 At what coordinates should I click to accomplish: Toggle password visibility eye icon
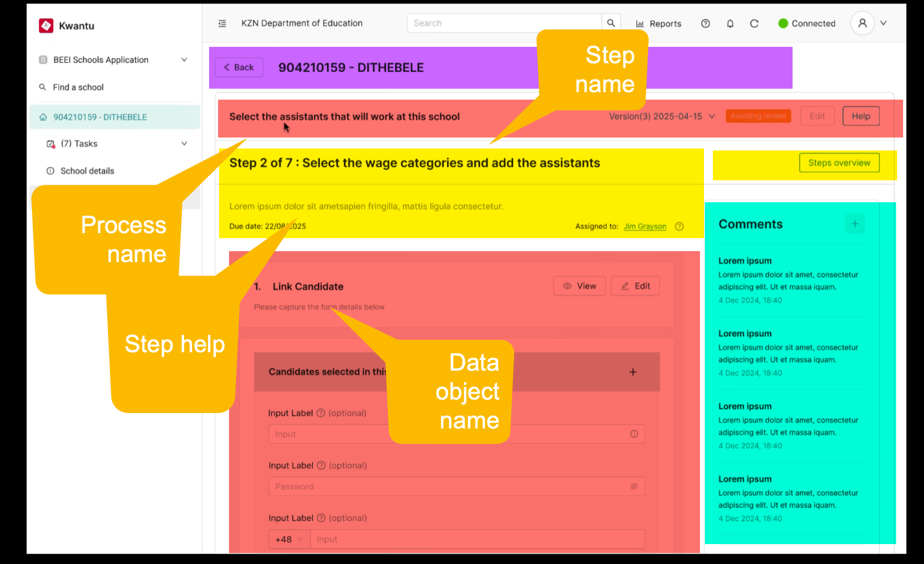(634, 486)
